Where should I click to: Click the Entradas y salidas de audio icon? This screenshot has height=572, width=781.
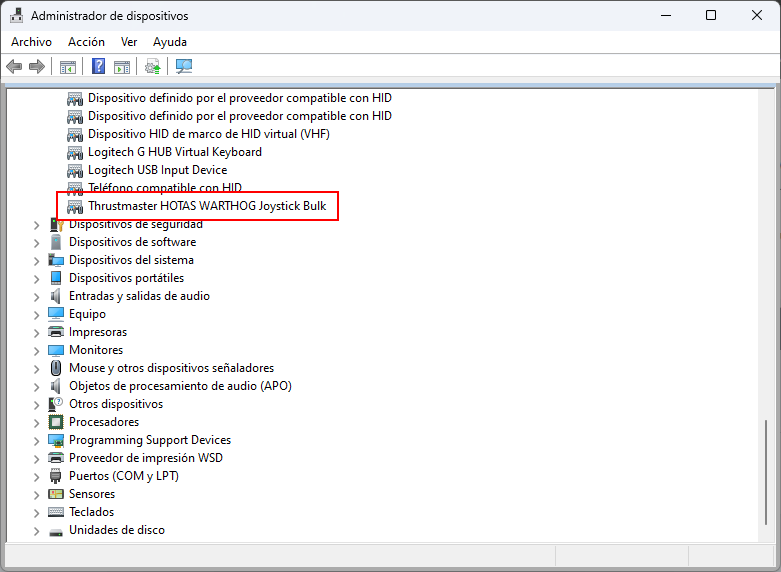click(x=56, y=296)
